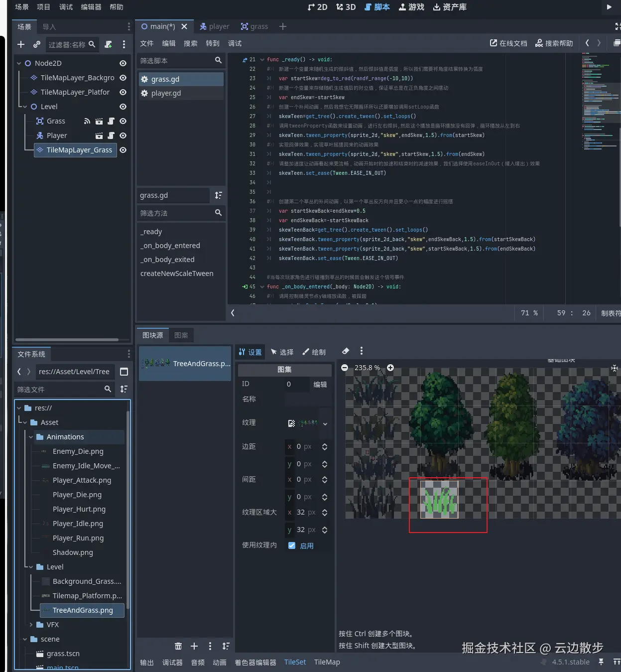Expand the VFX folder

coord(31,625)
